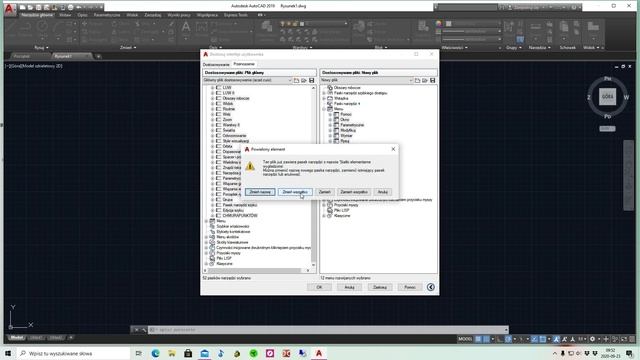The width and height of the screenshot is (640, 360).
Task: Toggle snap mode in the AutoCAD status bar
Action: click(x=486, y=339)
